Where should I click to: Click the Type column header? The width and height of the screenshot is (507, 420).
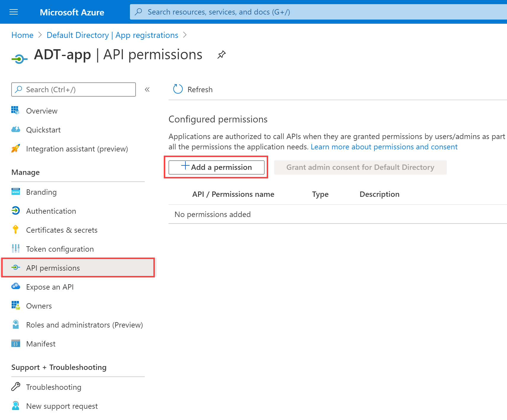click(320, 194)
